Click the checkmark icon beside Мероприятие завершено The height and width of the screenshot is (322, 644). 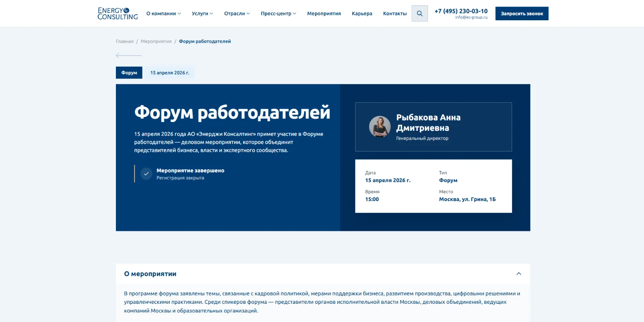click(146, 173)
